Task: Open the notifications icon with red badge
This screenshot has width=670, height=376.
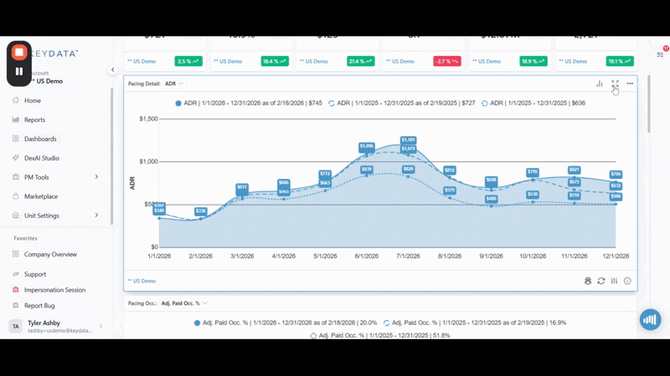Action: (x=661, y=53)
